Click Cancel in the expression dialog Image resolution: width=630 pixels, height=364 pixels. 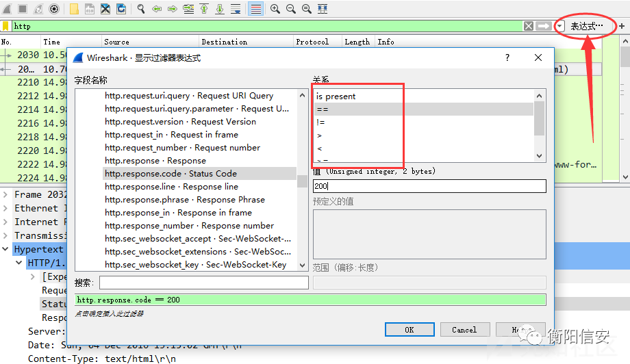click(x=464, y=330)
